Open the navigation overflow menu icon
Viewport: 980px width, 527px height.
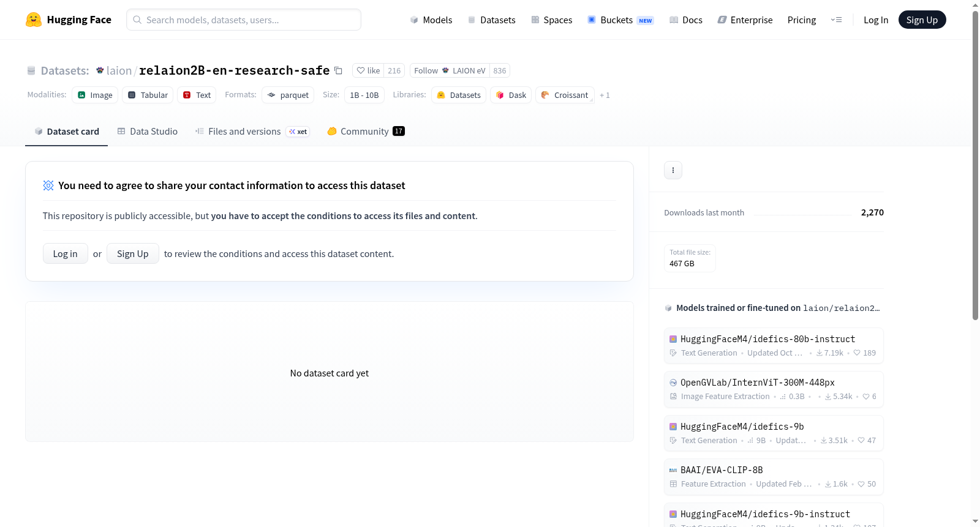point(836,20)
